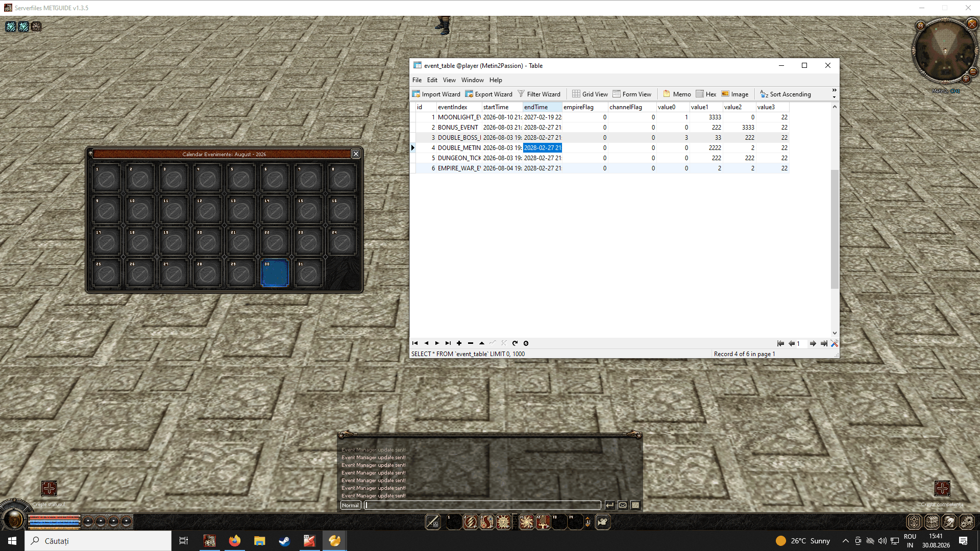Viewport: 980px width, 551px height.
Task: Click the page number field
Action: click(x=802, y=343)
